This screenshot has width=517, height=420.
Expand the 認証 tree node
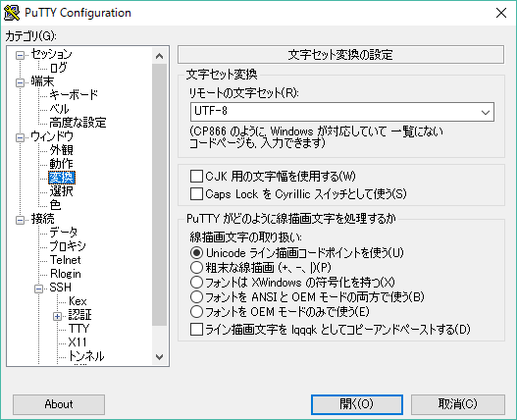point(57,316)
